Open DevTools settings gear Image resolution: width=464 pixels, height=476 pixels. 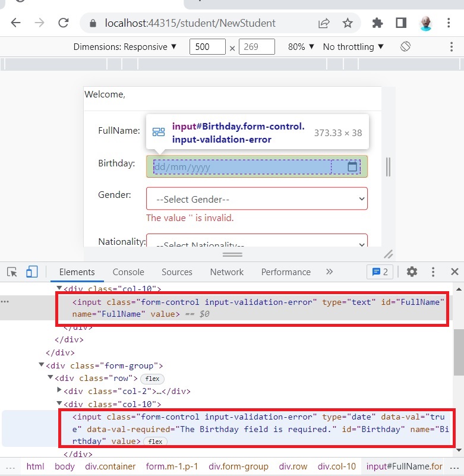[x=412, y=272]
